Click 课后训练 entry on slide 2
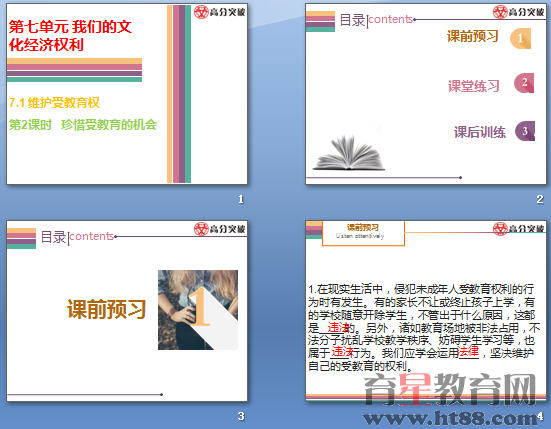551x429 pixels. pos(480,132)
